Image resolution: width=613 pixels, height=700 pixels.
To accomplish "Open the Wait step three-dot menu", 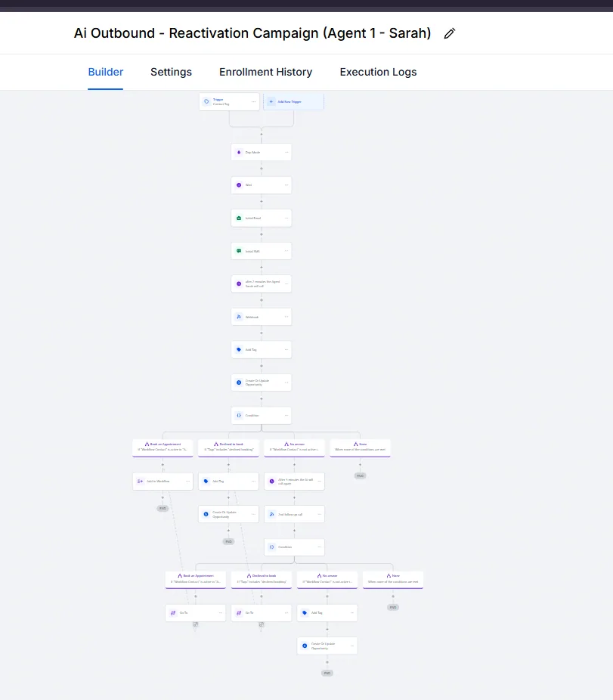I will click(286, 184).
